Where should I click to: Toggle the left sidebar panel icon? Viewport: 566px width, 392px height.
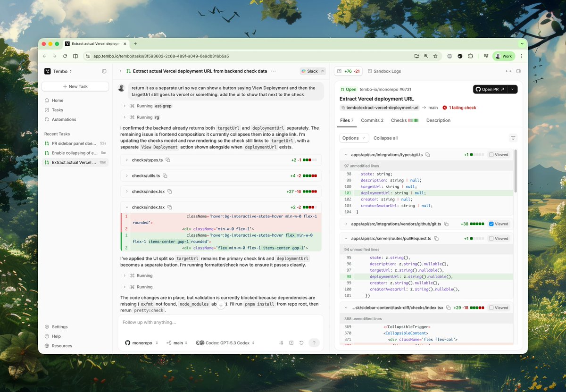pyautogui.click(x=104, y=71)
